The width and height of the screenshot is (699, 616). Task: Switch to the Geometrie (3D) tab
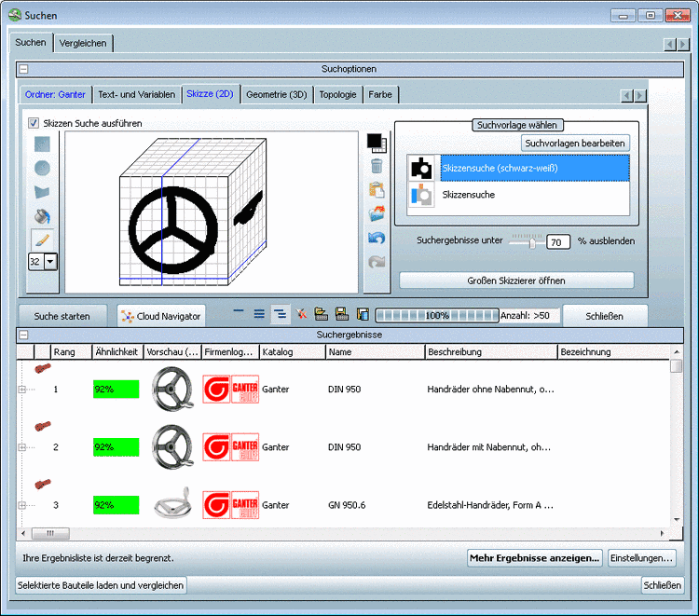(x=276, y=94)
